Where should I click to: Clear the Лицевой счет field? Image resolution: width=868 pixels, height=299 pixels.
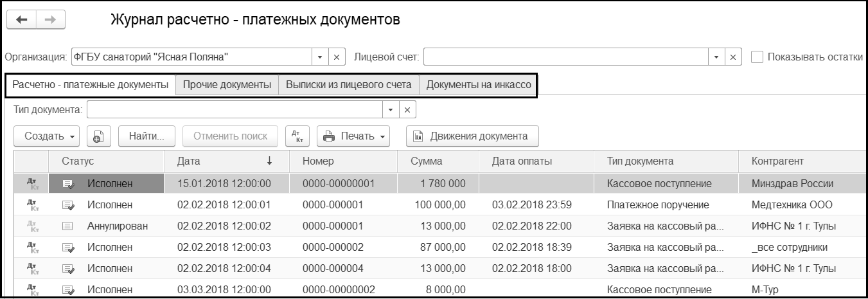click(x=733, y=57)
